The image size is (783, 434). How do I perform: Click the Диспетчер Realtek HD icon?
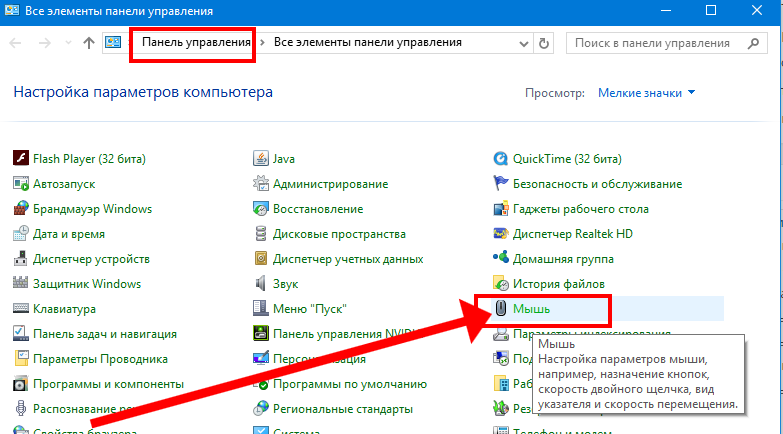(x=501, y=234)
